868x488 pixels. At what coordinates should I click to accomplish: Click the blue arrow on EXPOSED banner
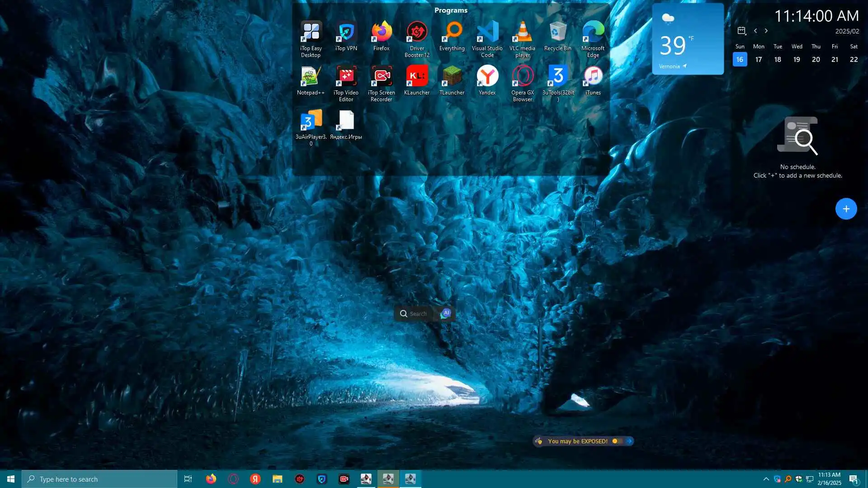click(x=629, y=441)
